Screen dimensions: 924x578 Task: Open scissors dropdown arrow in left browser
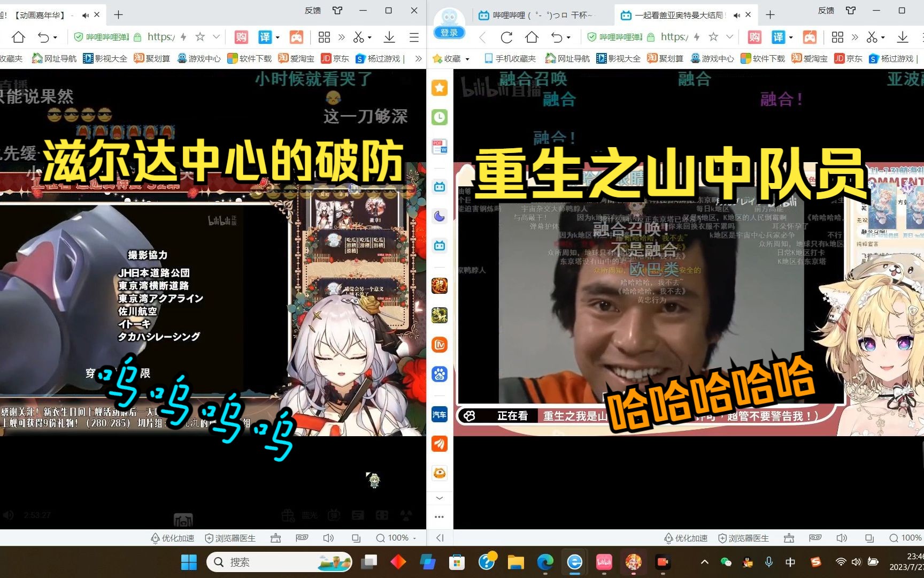click(x=370, y=37)
